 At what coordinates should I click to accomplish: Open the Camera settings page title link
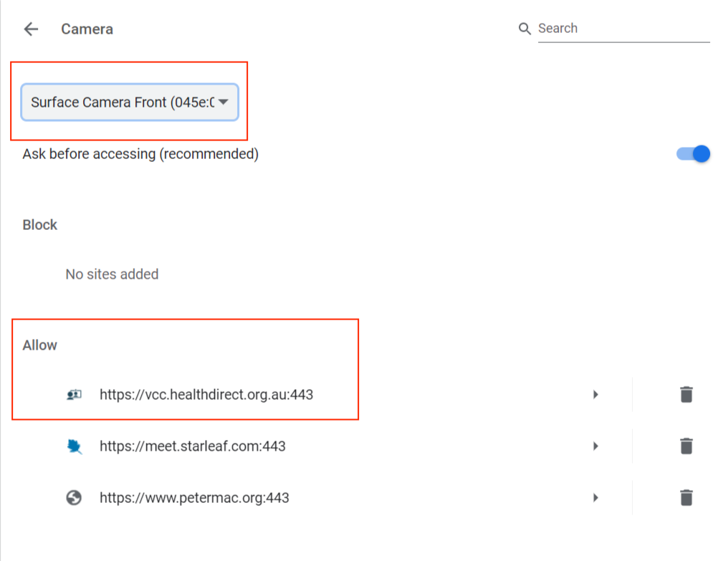[87, 29]
